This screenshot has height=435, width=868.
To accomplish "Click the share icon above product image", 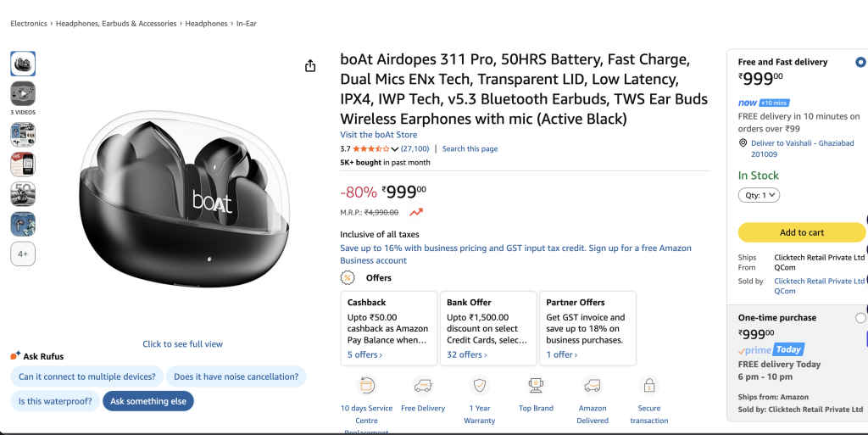I will click(x=310, y=66).
